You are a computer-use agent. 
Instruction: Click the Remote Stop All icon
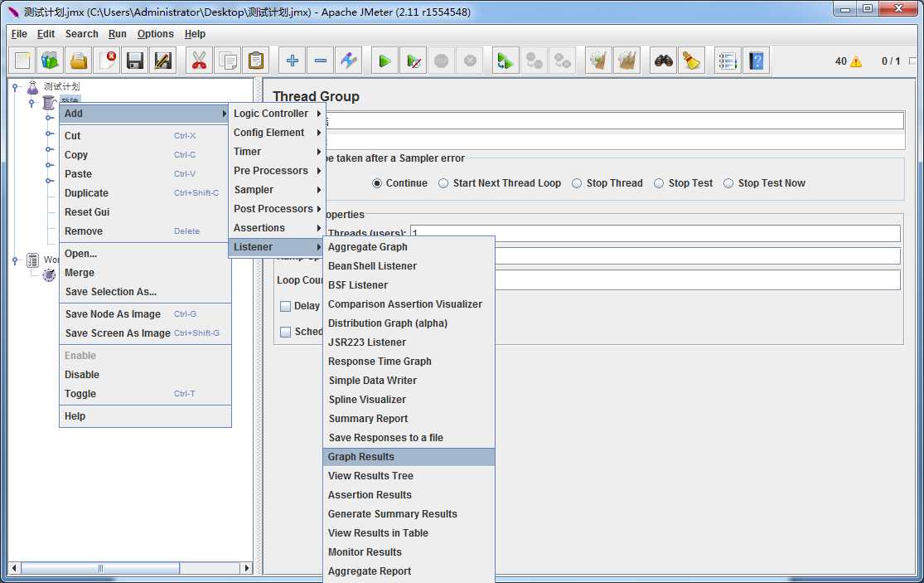point(534,61)
